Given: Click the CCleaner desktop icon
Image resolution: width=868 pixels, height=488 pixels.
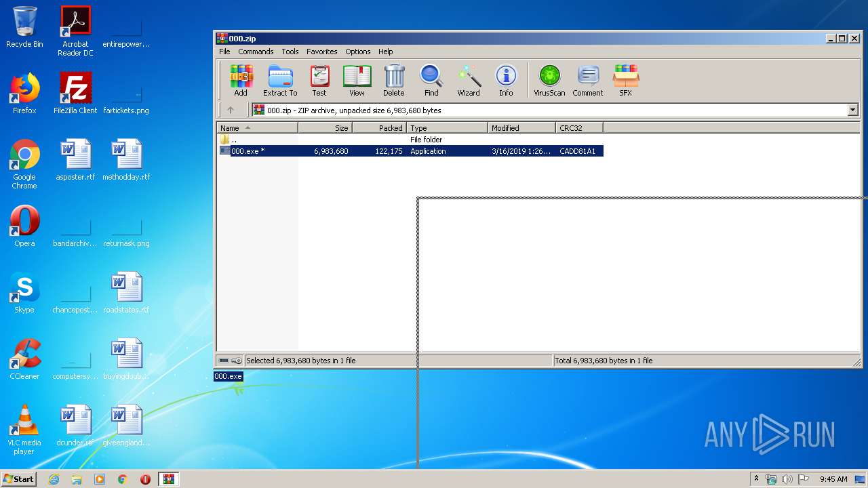Looking at the screenshot, I should click(24, 359).
